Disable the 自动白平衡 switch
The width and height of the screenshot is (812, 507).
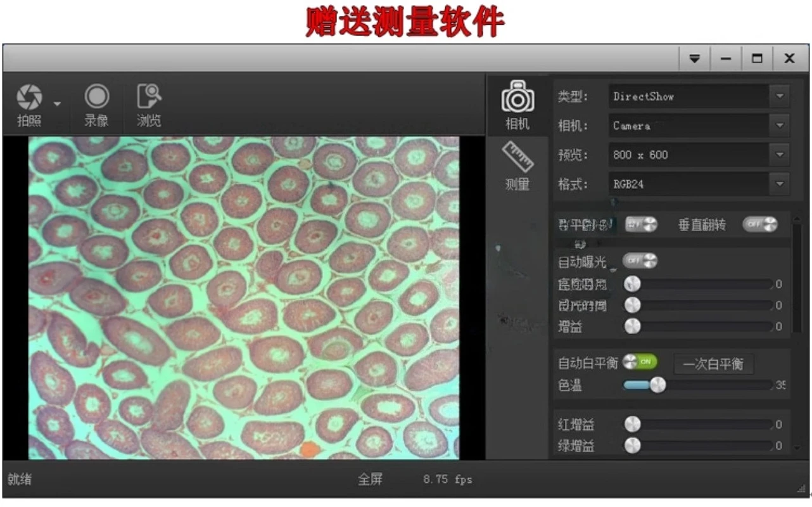(640, 362)
